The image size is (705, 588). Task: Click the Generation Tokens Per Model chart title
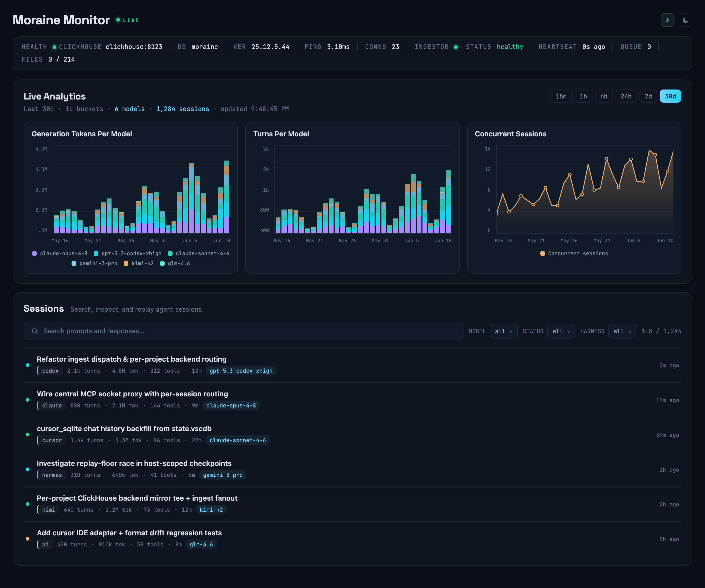82,134
